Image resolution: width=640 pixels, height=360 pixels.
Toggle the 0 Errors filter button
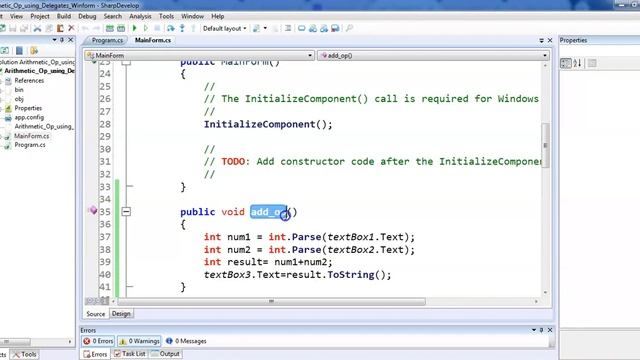98,341
